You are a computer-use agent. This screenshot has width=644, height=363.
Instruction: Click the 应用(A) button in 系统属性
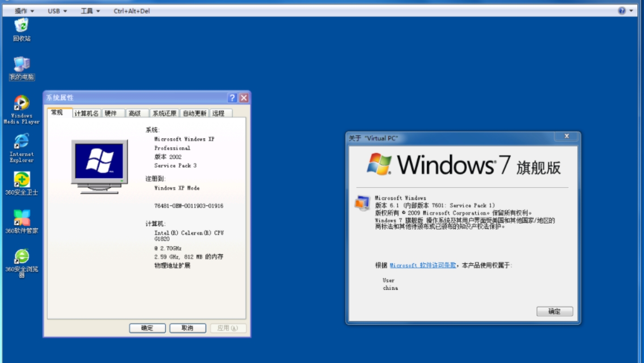pyautogui.click(x=228, y=328)
